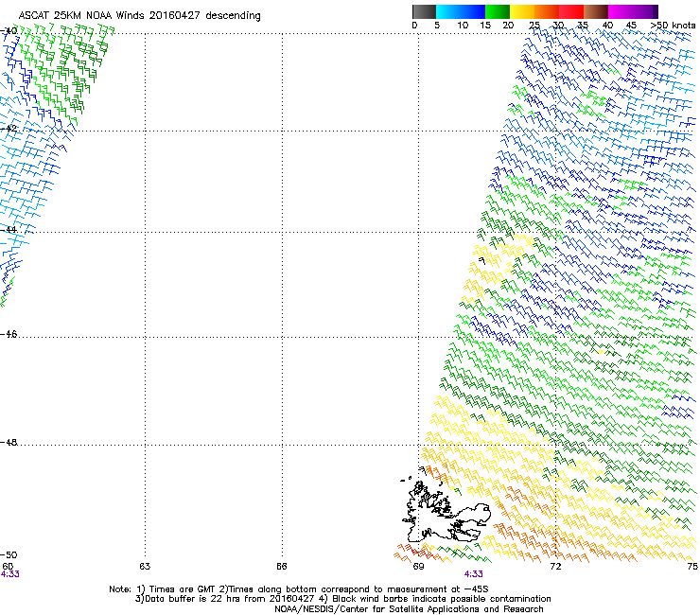Image resolution: width=700 pixels, height=615 pixels.
Task: Pick the gray 0–5 knots legend color
Action: pyautogui.click(x=424, y=11)
